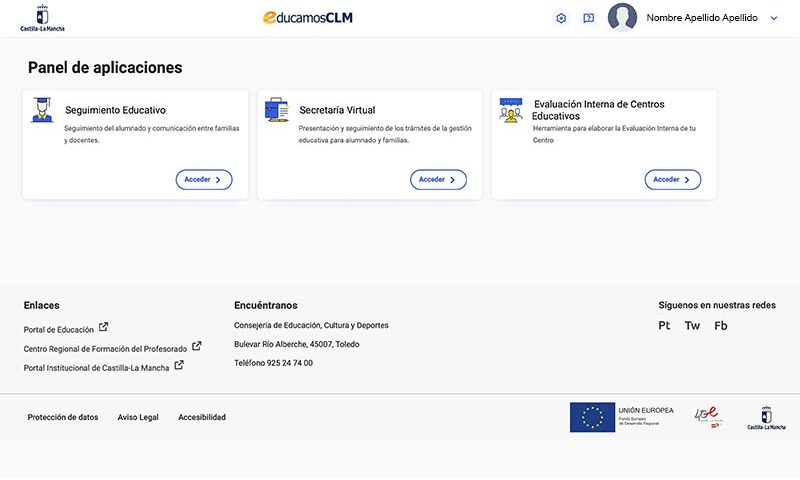Open Portal Institucional de Castilla-La Mancha link
The height and width of the screenshot is (480, 800).
click(x=96, y=368)
